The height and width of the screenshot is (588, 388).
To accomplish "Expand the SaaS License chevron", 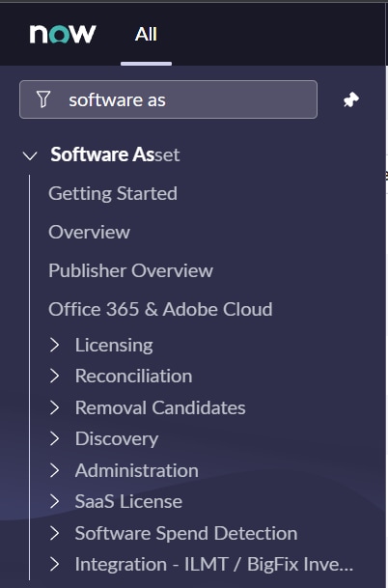I will [55, 501].
